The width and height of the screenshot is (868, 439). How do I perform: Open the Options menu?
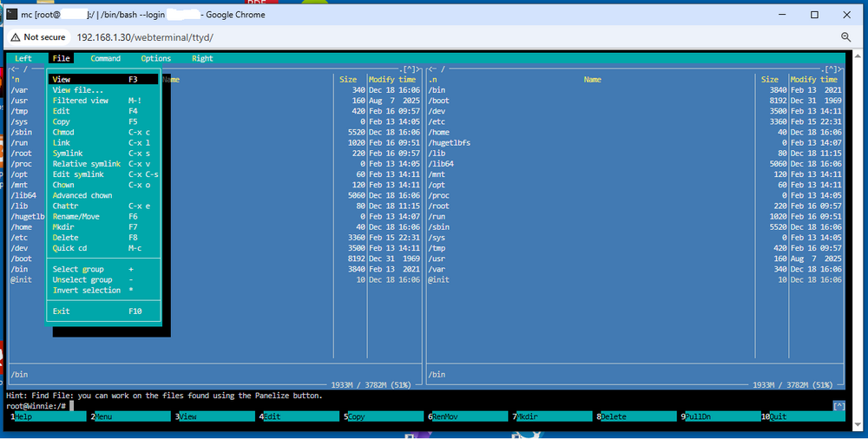[x=156, y=58]
